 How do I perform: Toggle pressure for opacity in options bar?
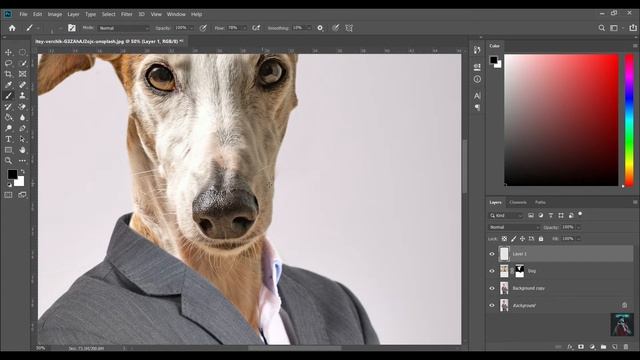203,28
